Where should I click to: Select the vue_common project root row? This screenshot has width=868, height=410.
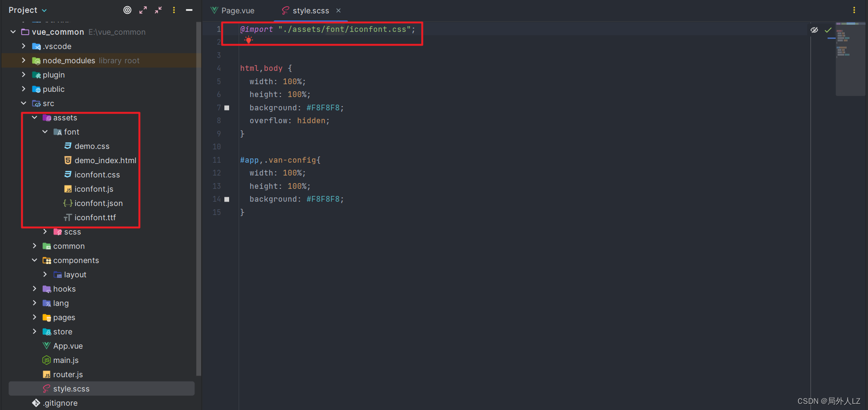pyautogui.click(x=99, y=32)
